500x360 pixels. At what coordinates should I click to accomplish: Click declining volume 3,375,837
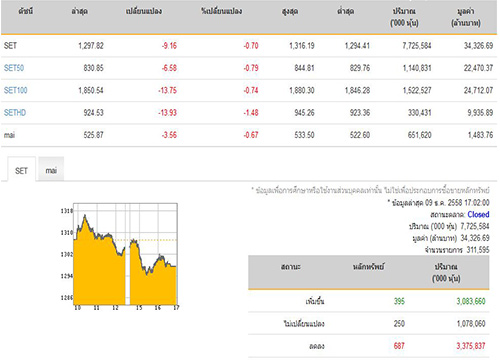pyautogui.click(x=471, y=346)
